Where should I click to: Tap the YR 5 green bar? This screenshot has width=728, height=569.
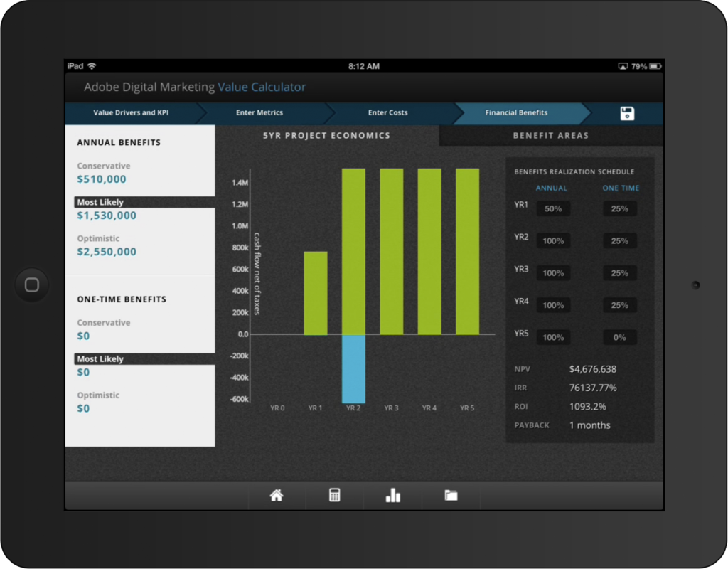(x=468, y=251)
